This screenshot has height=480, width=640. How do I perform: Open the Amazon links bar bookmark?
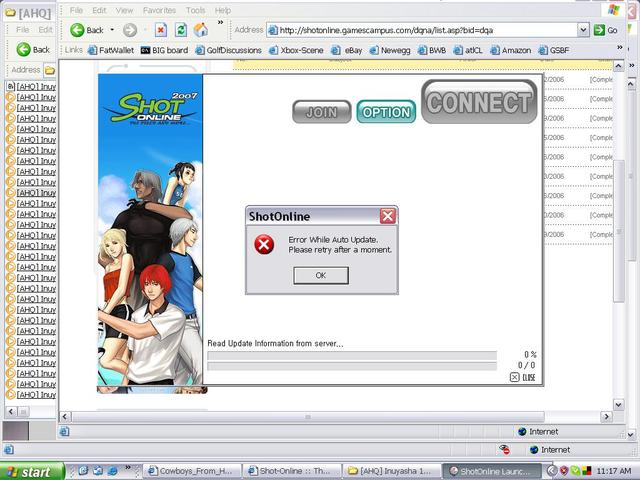510,50
